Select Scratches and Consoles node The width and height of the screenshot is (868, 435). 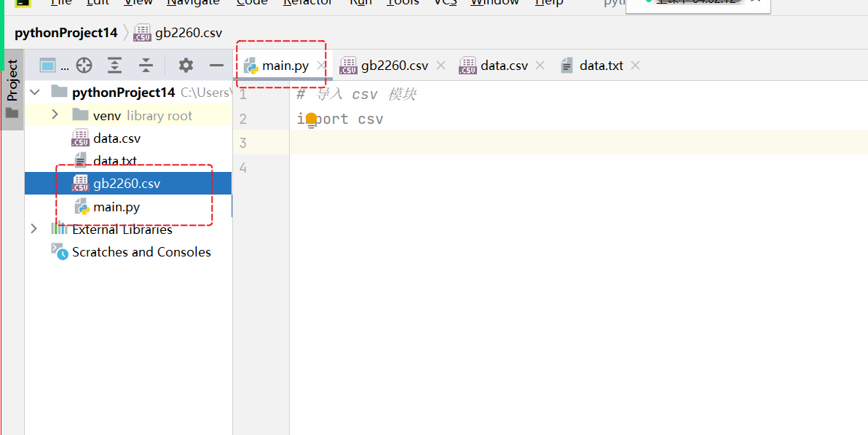pos(141,252)
